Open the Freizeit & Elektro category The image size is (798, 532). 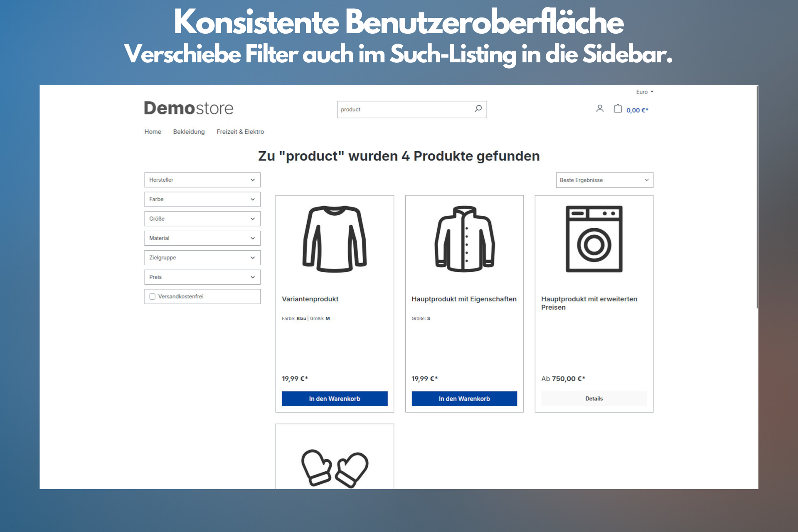(240, 132)
